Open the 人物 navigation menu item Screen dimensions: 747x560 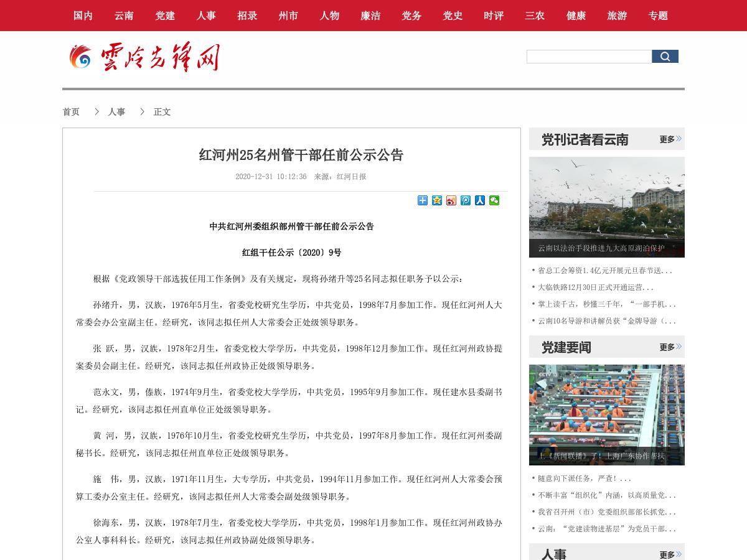(329, 16)
